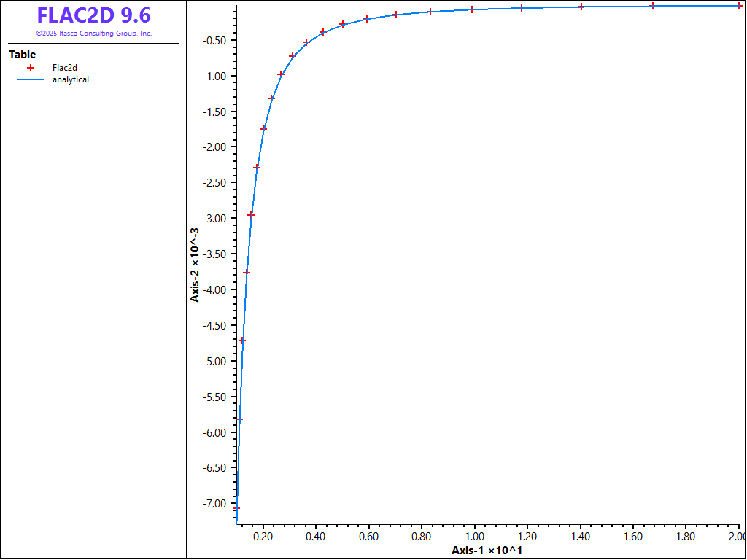The width and height of the screenshot is (747, 560).
Task: Click the -0.50 tick label on vertical axis
Action: point(216,40)
